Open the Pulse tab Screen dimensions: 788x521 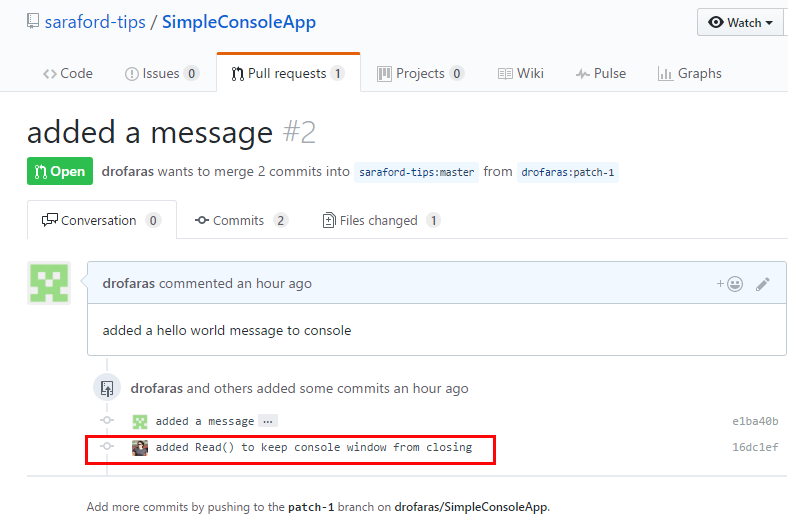pyautogui.click(x=601, y=73)
